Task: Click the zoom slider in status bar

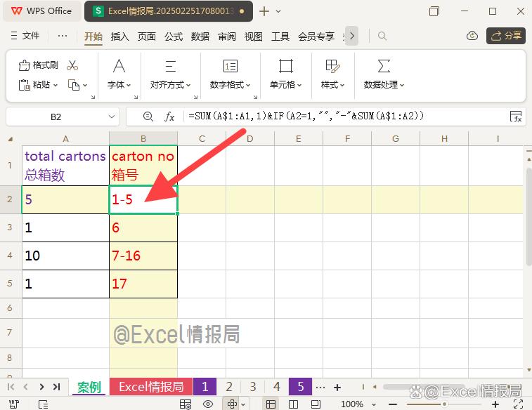Action: tap(444, 404)
